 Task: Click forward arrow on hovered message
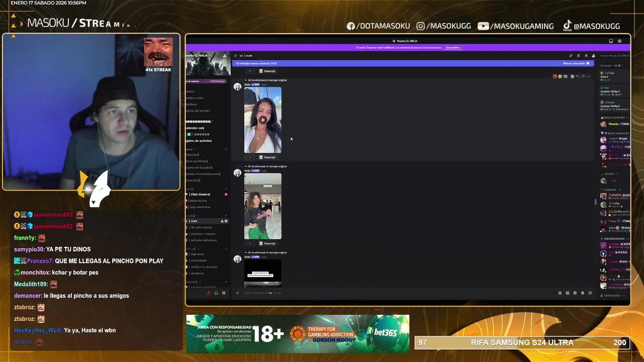[x=583, y=76]
